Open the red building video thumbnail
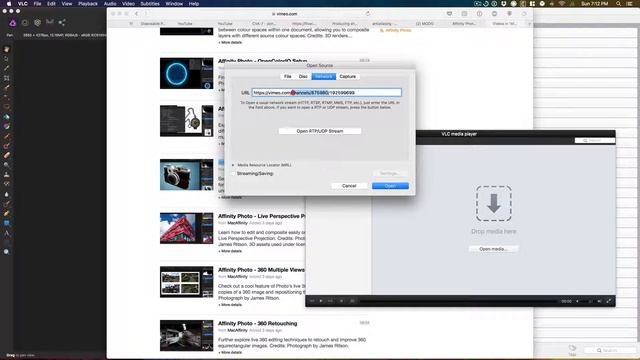Image resolution: width=640 pixels, height=360 pixels. [187, 228]
